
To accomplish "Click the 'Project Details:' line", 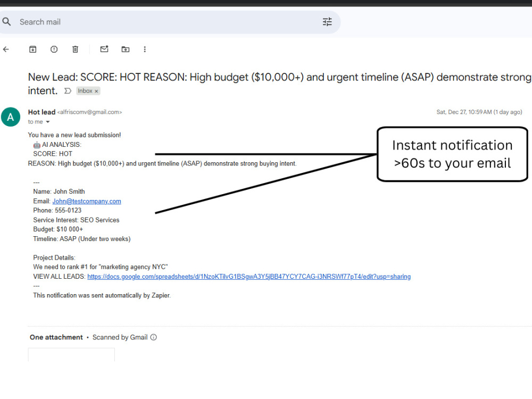I will point(54,258).
